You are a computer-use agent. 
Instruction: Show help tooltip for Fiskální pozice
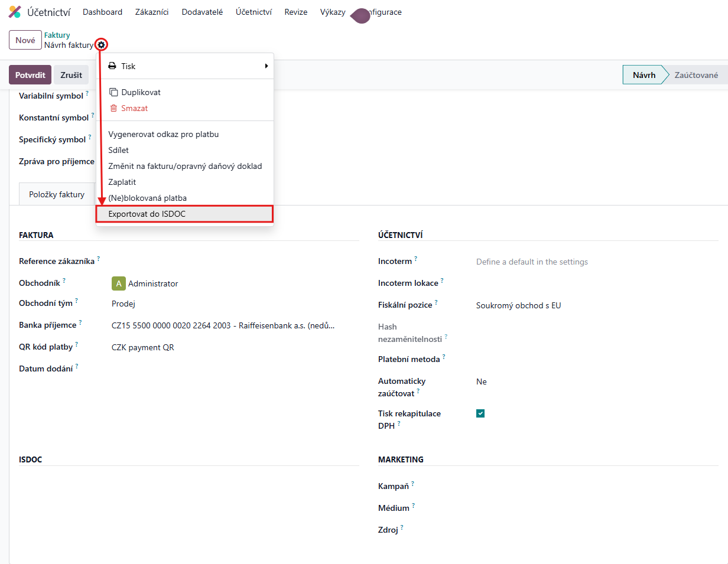[436, 302]
